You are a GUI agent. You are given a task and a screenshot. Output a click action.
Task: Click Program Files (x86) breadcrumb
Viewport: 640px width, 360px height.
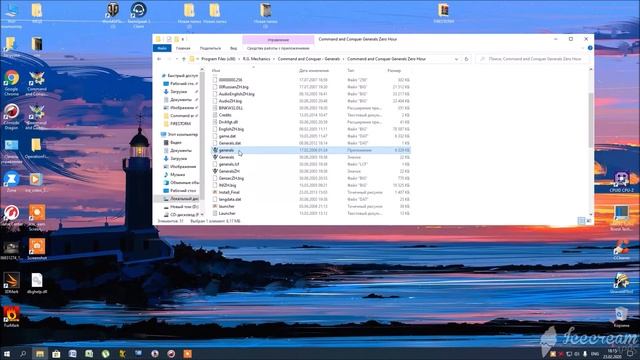click(218, 59)
